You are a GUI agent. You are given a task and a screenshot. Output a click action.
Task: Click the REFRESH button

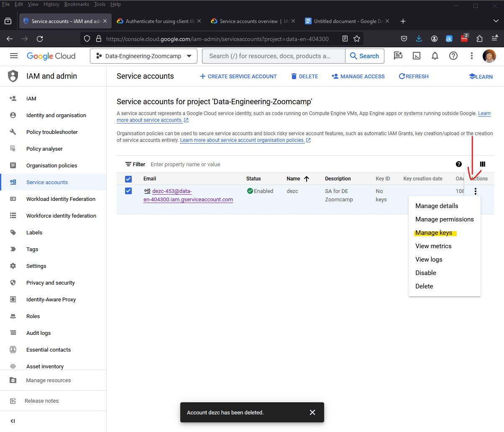[414, 76]
